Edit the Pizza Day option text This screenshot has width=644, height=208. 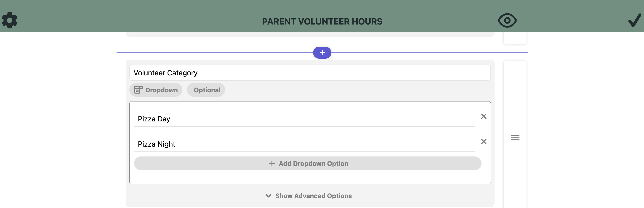coord(304,119)
